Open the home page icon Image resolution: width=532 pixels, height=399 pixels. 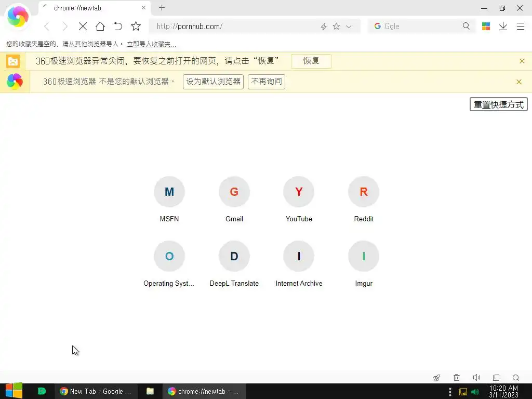(x=100, y=26)
